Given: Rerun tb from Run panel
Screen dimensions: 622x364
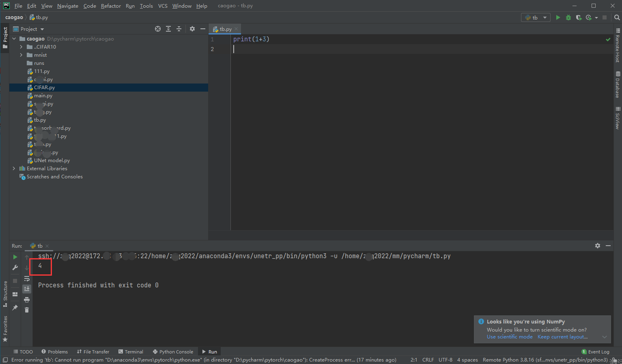Looking at the screenshot, I should 15,257.
